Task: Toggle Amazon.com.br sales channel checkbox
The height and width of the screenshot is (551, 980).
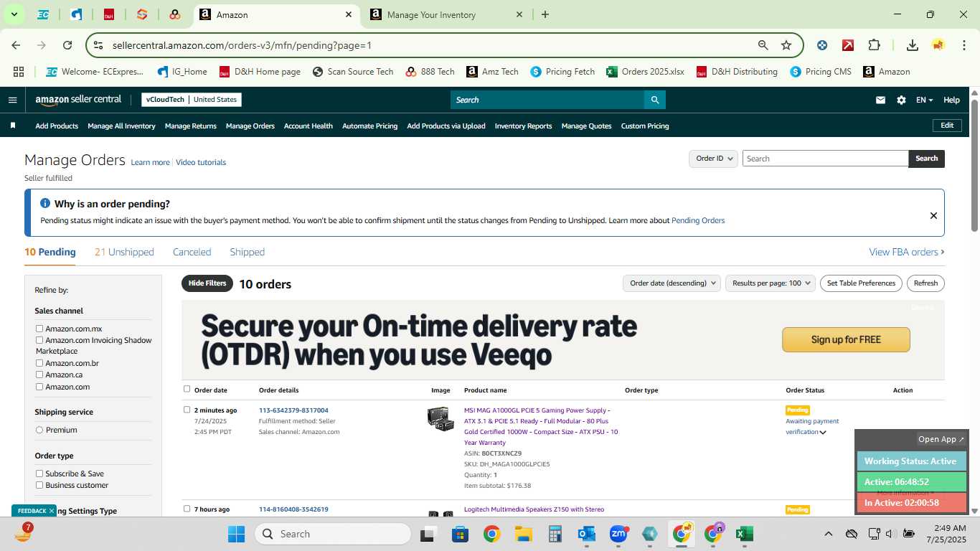Action: (39, 363)
